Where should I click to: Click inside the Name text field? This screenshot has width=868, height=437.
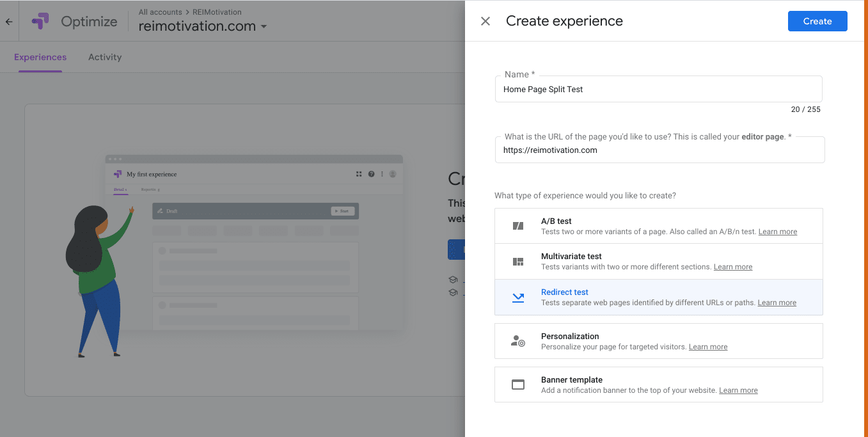[x=658, y=90]
